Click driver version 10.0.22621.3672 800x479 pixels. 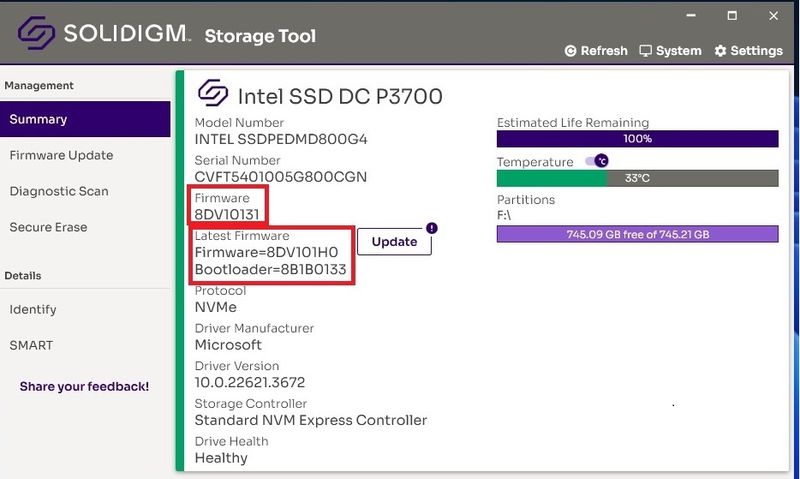point(249,383)
